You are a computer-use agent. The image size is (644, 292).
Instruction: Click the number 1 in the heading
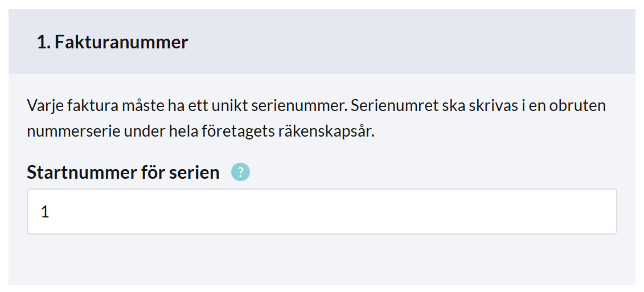coord(43,42)
